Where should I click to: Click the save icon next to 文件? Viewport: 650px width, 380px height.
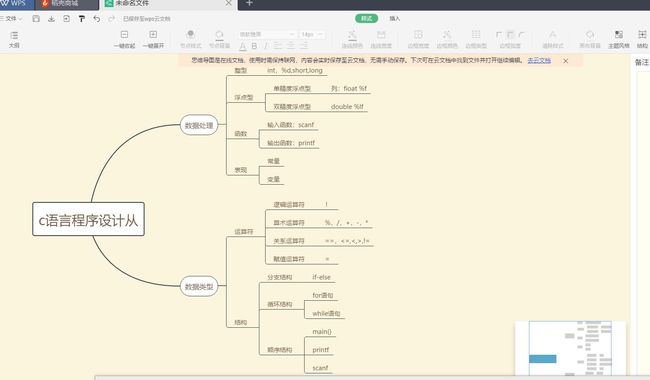(x=36, y=19)
